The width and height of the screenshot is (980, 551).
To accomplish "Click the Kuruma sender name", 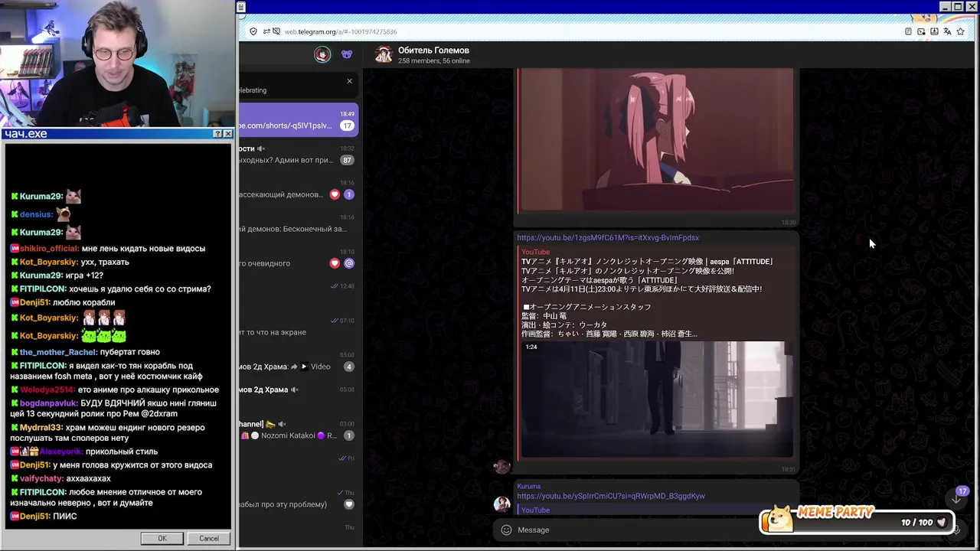I will pos(528,487).
